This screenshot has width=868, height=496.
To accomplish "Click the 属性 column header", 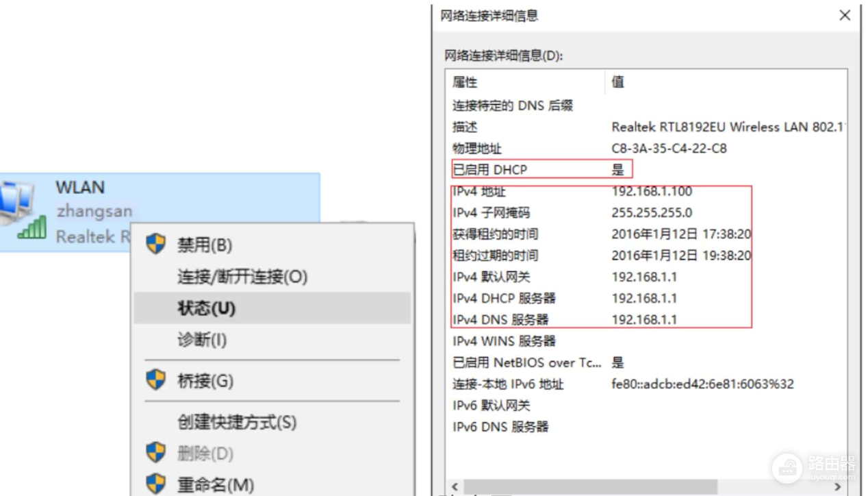I will (x=525, y=82).
